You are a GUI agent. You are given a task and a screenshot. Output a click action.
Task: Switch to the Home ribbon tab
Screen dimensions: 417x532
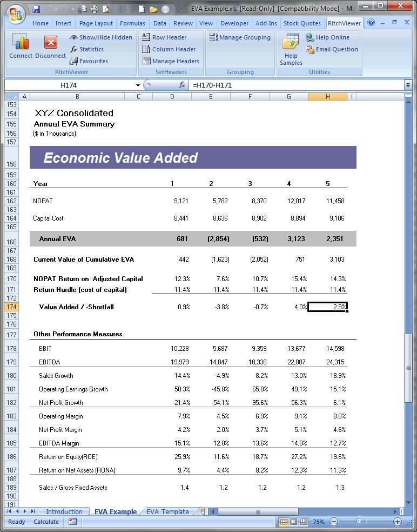tap(41, 23)
